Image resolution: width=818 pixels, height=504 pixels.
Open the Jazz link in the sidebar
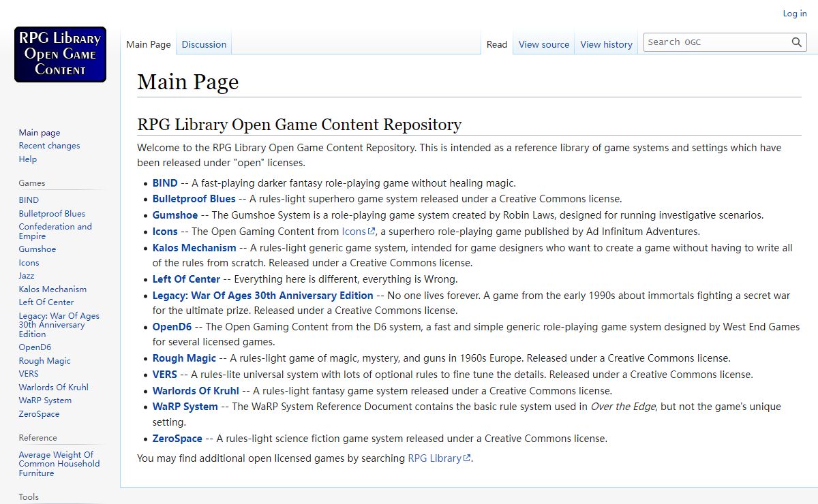pos(27,276)
